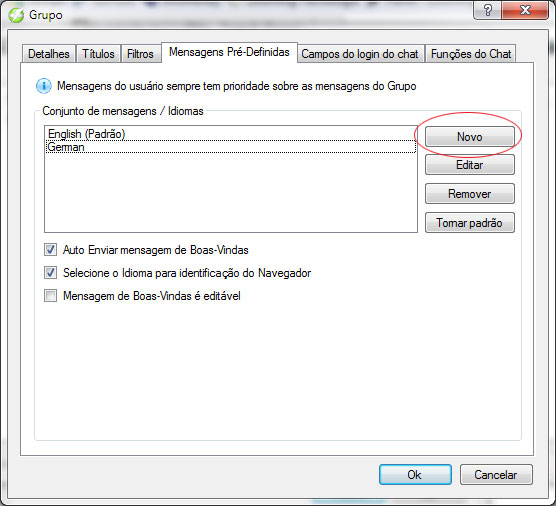Toggle Auto Enviar mensagem de Boas-Vindas checkbox

pos(50,250)
